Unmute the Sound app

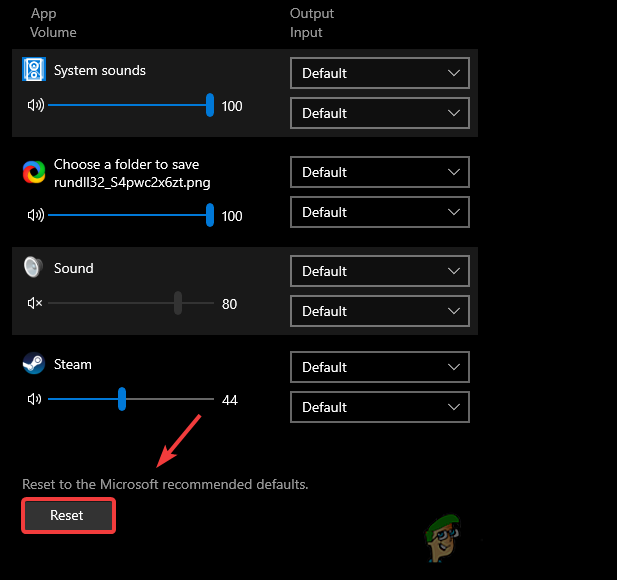pos(35,303)
